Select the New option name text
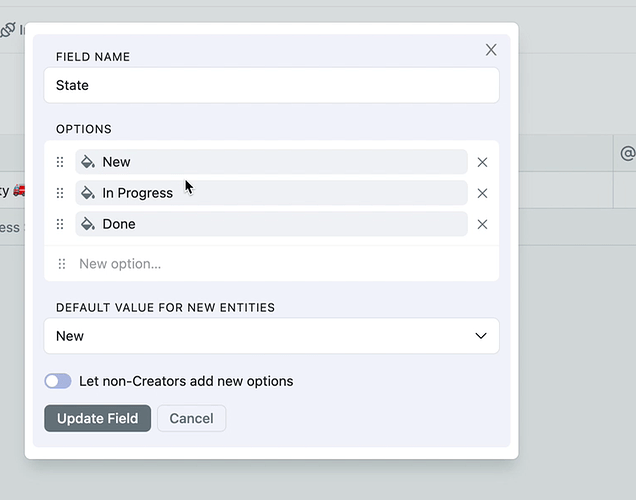The image size is (636, 500). (x=117, y=162)
